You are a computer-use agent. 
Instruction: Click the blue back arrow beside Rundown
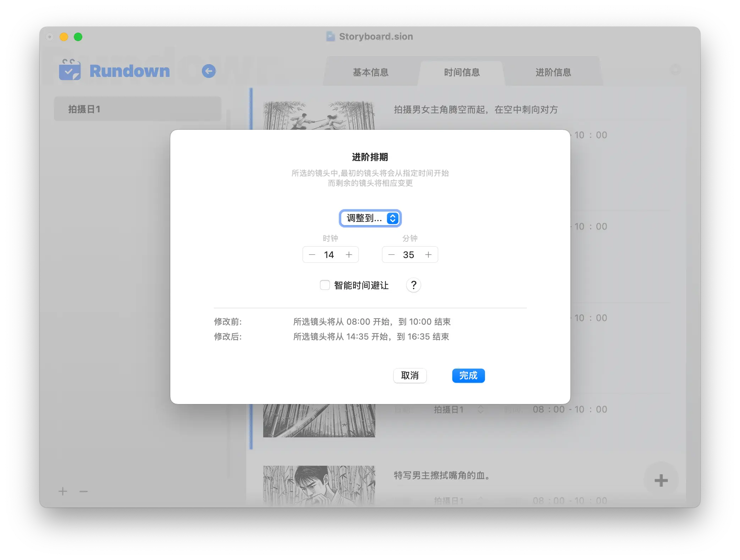point(209,71)
